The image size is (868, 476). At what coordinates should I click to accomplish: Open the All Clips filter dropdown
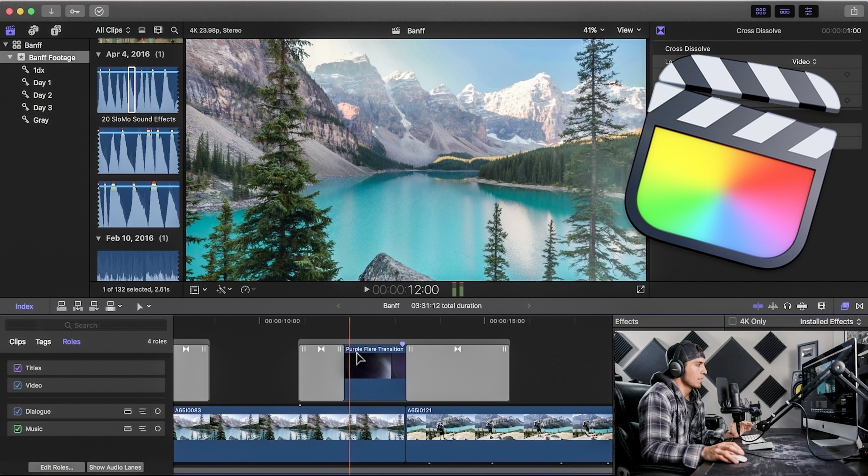coord(113,30)
